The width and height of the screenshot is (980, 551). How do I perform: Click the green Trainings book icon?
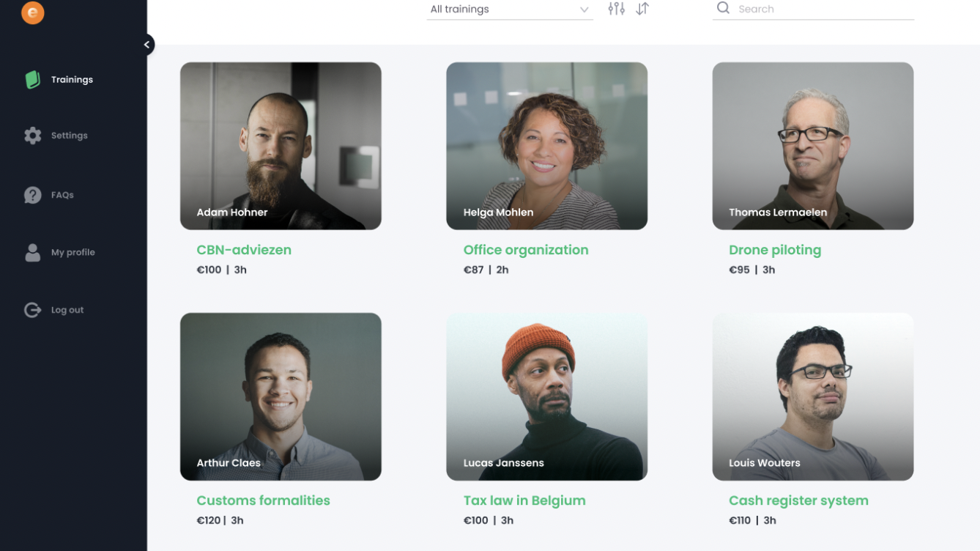pos(32,80)
